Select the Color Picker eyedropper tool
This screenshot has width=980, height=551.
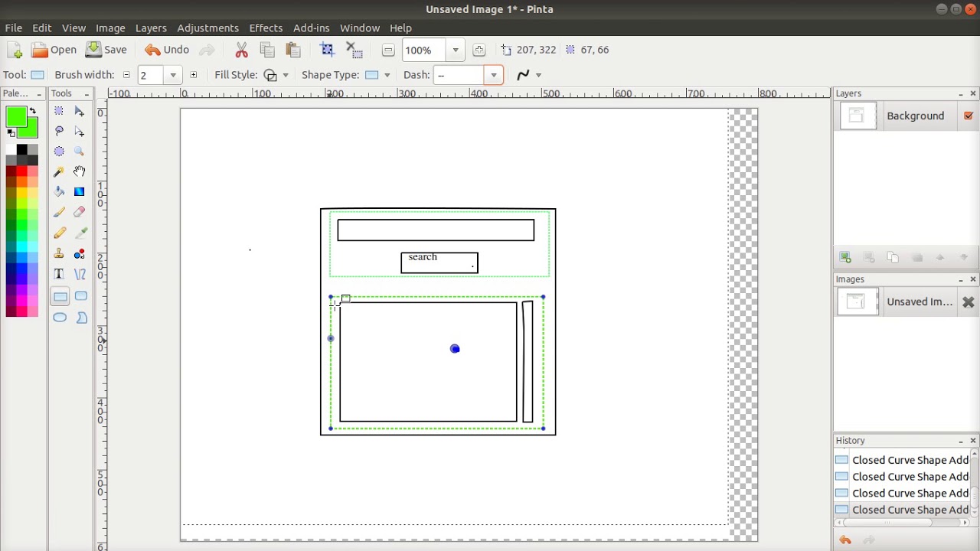click(x=80, y=233)
